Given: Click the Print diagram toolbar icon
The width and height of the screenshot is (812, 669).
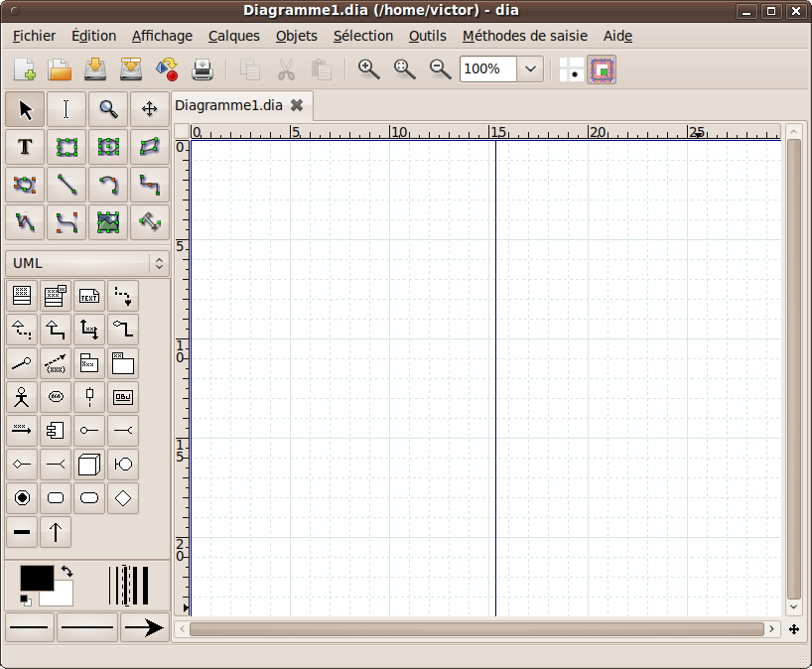Looking at the screenshot, I should [x=202, y=69].
